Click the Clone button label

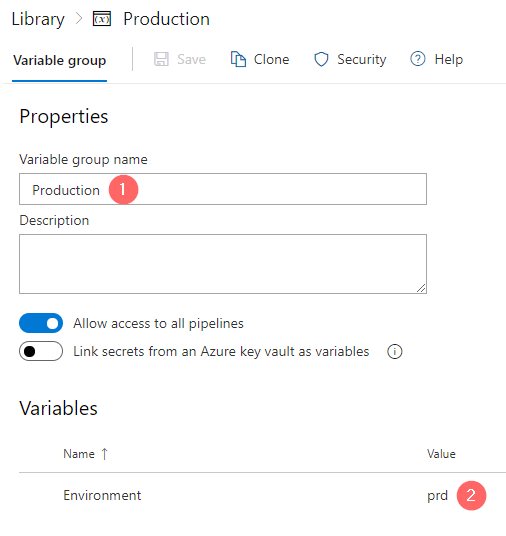pos(271,59)
